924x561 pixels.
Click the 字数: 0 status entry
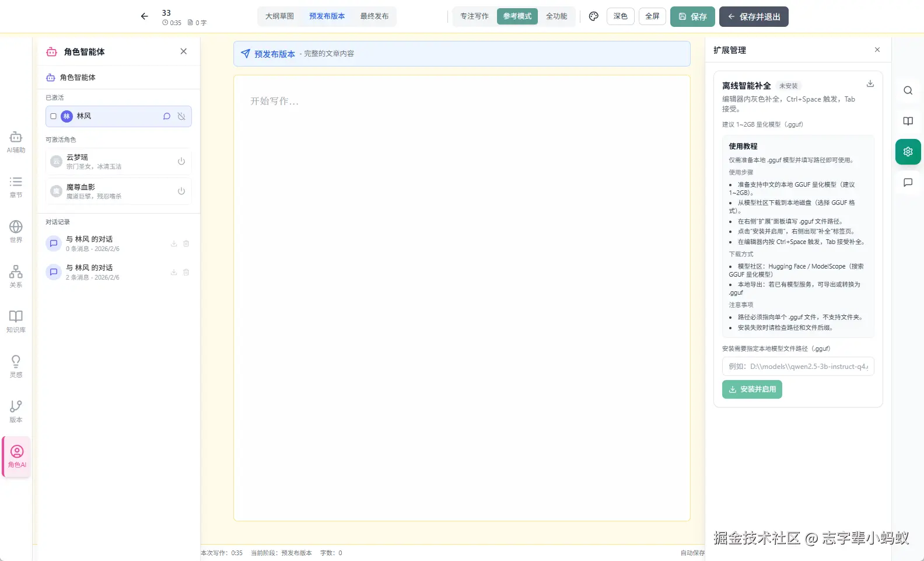point(331,553)
